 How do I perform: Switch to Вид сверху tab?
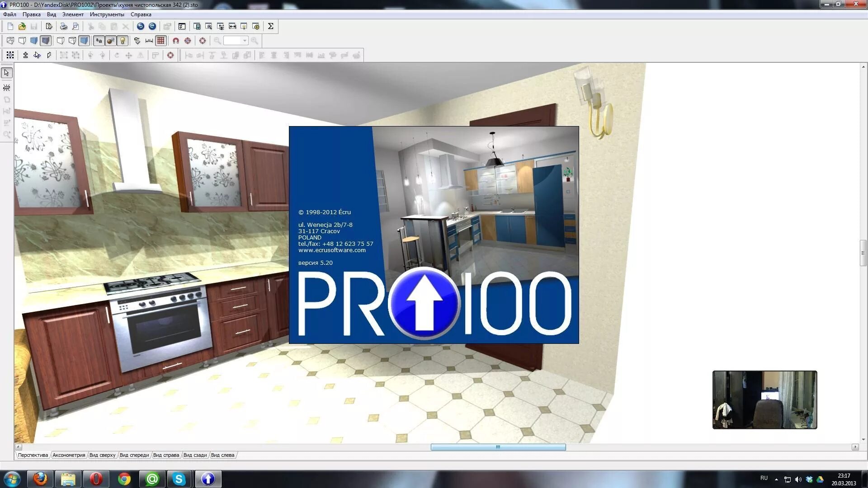[x=102, y=455]
